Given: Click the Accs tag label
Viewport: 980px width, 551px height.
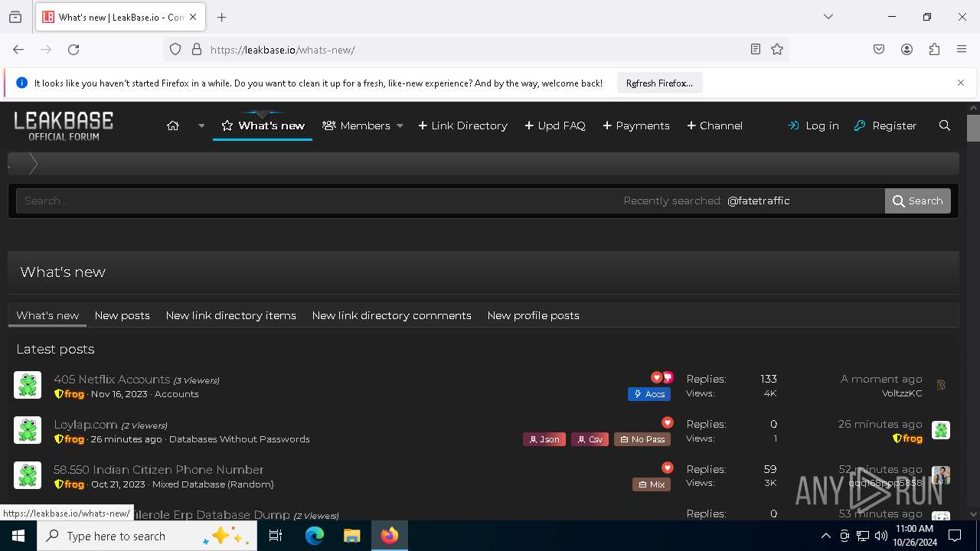Looking at the screenshot, I should [649, 394].
